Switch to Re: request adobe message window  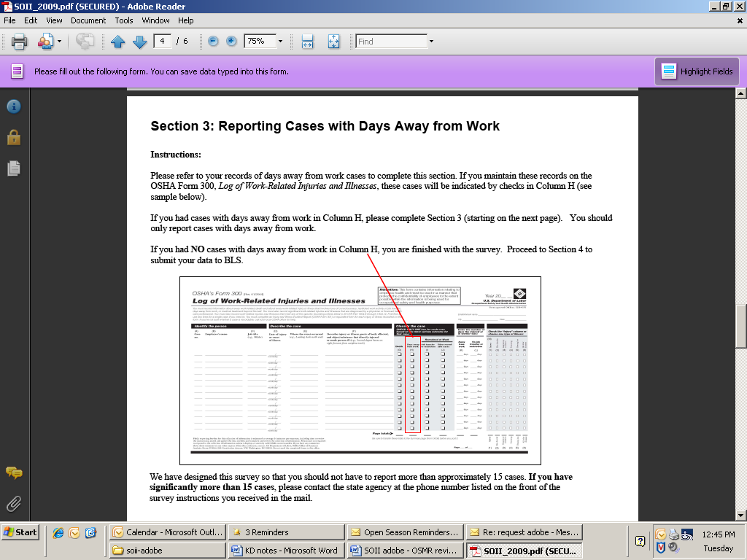(x=525, y=532)
